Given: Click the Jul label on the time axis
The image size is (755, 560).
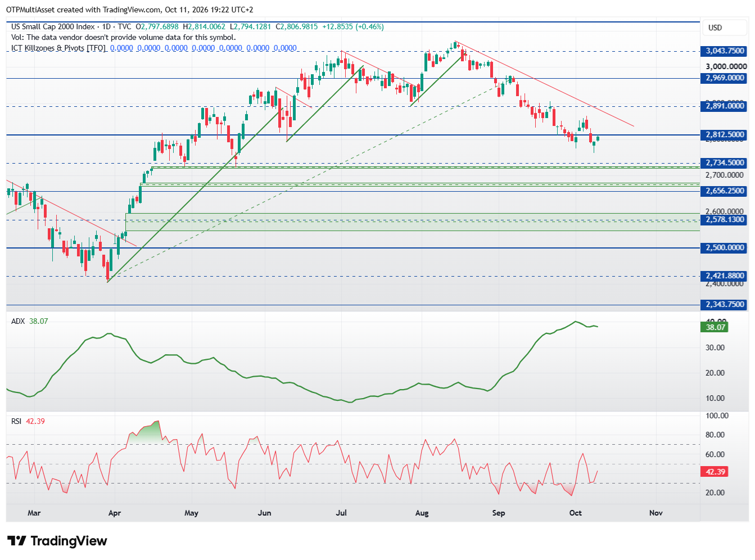Looking at the screenshot, I should click(341, 513).
